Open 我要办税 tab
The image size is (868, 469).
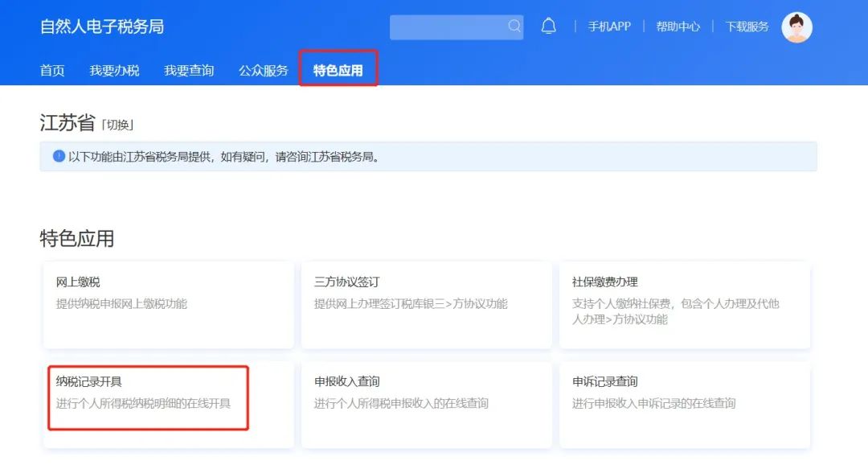coord(114,71)
